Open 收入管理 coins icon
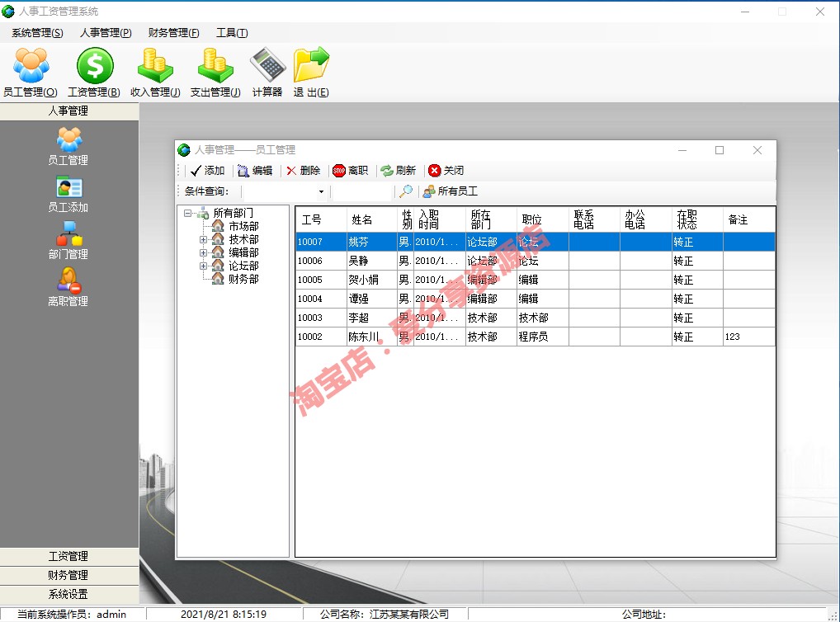 pos(155,72)
